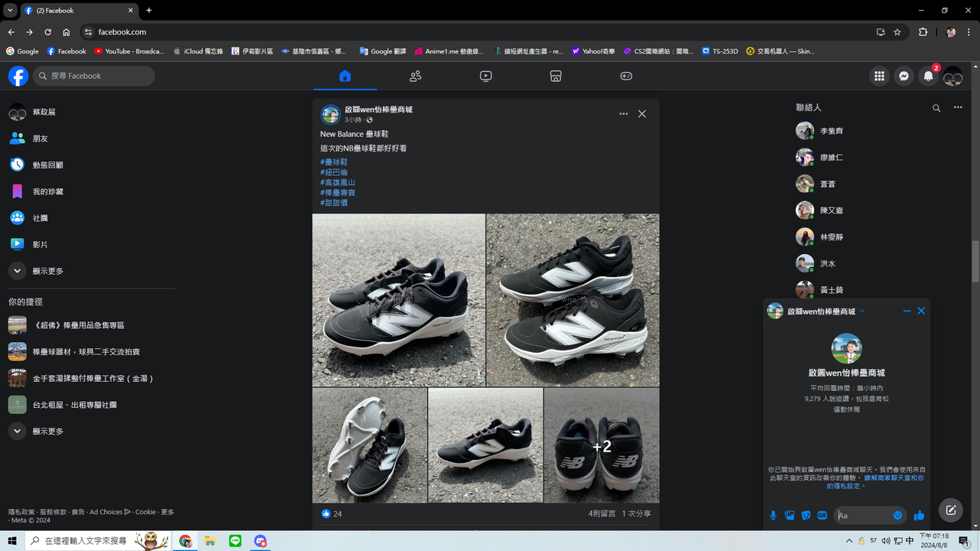The width and height of the screenshot is (980, 551).
Task: Open the Messenger icon in top bar
Action: (x=903, y=76)
